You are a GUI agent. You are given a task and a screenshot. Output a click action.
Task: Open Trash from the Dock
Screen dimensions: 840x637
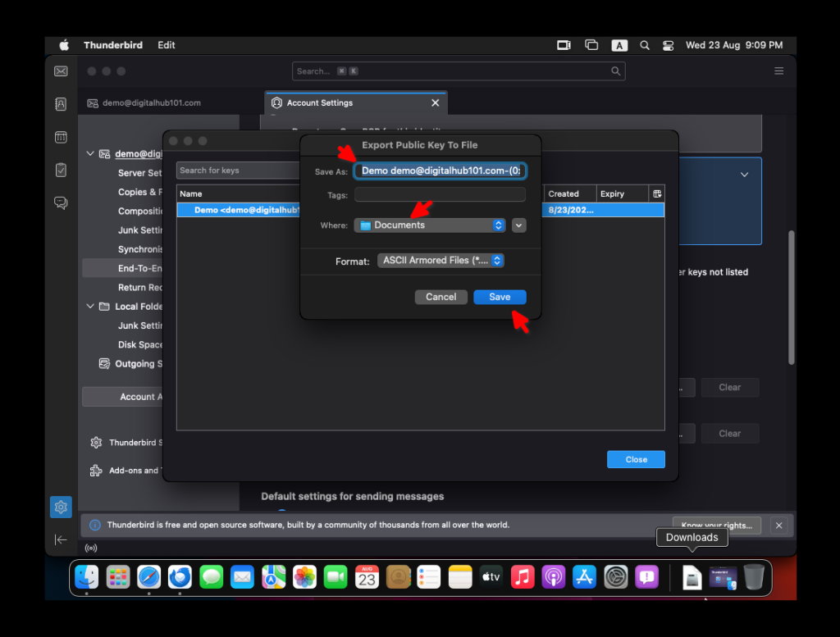[x=754, y=577]
